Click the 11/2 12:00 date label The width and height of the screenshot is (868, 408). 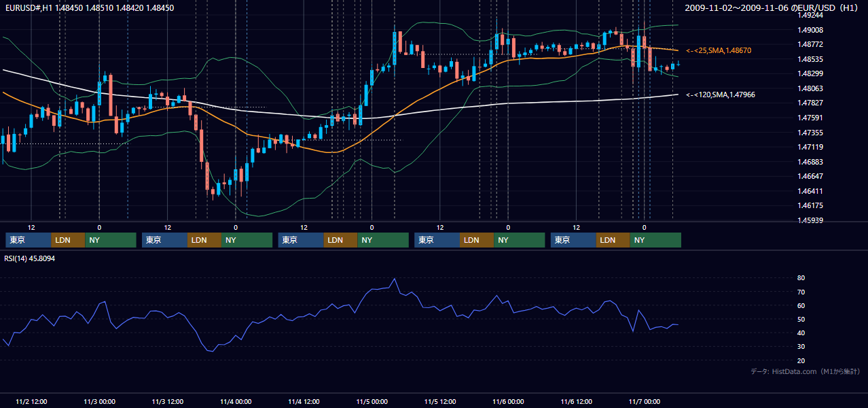coord(31,401)
